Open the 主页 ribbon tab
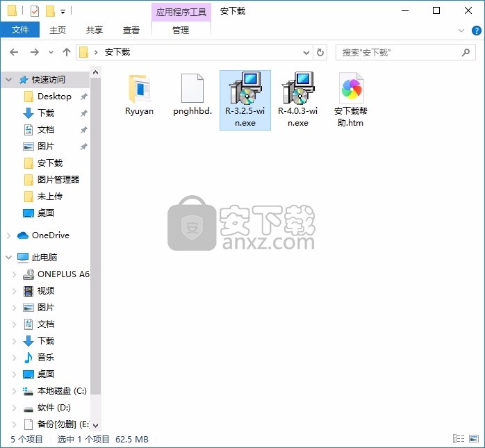This screenshot has height=448, width=485. coord(58,30)
